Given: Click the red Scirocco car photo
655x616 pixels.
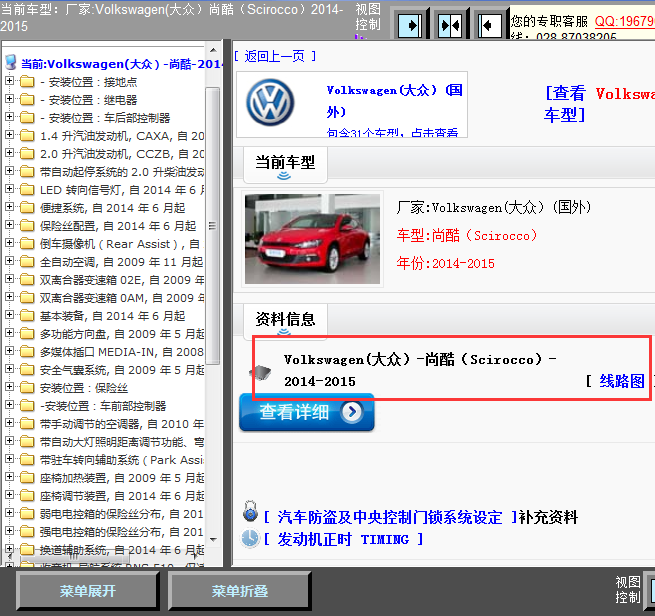Looking at the screenshot, I should tap(312, 239).
